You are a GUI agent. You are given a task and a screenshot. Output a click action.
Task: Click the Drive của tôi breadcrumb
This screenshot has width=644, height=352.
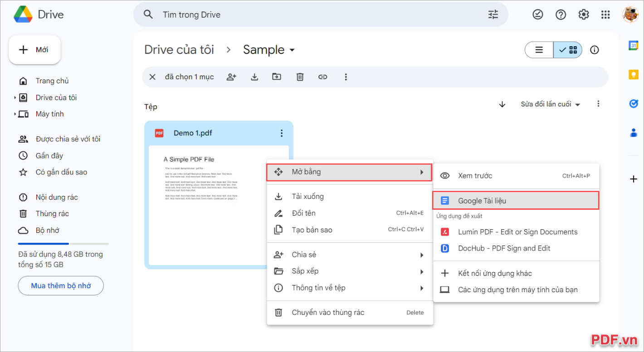[x=179, y=50]
